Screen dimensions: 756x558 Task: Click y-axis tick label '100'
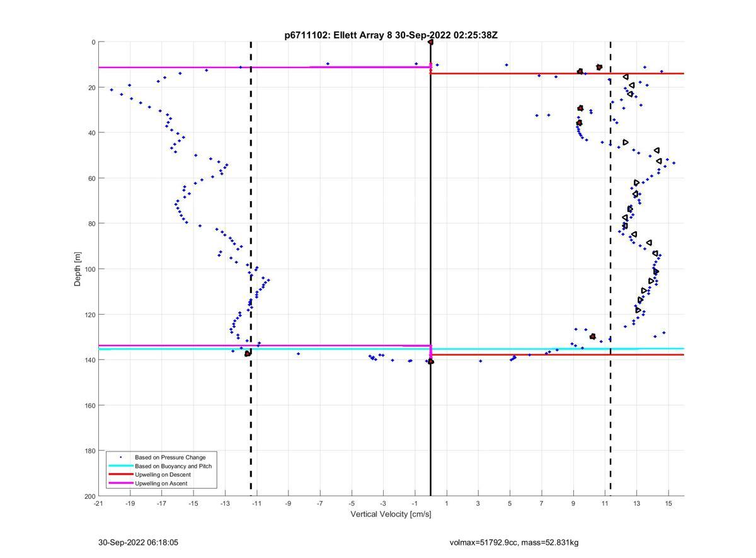pyautogui.click(x=89, y=269)
